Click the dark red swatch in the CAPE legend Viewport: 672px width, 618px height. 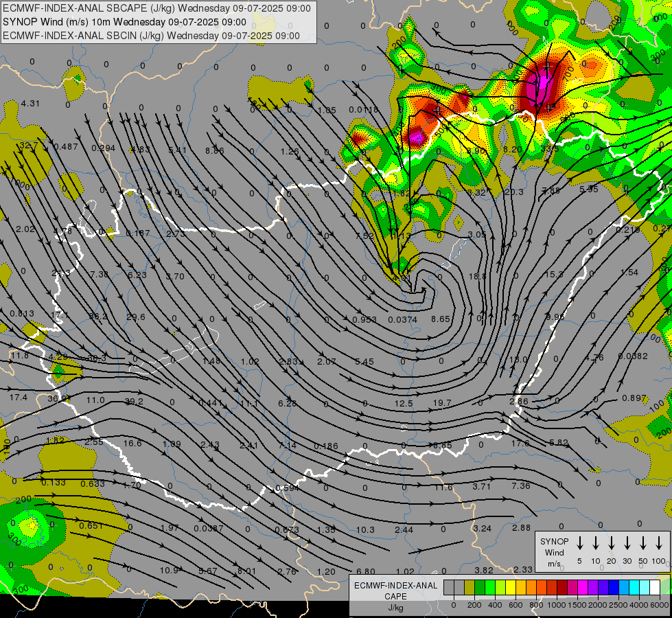click(x=562, y=587)
